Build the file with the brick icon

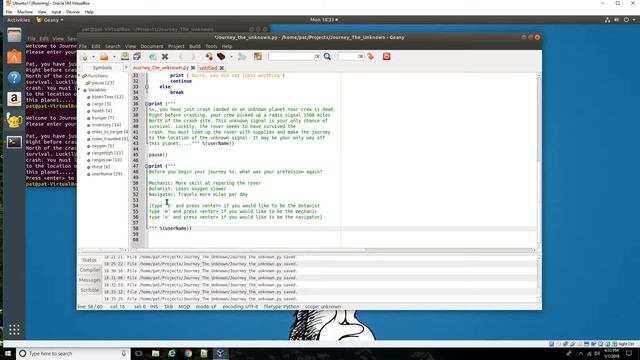221,56
